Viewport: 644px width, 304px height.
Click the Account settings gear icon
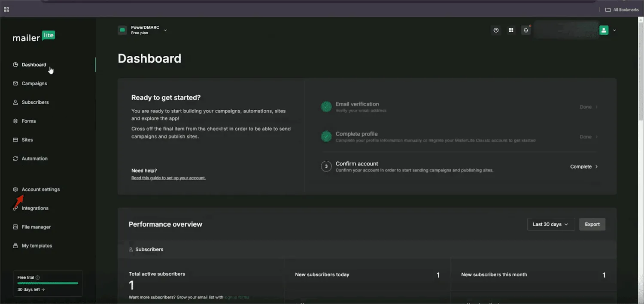(x=15, y=190)
